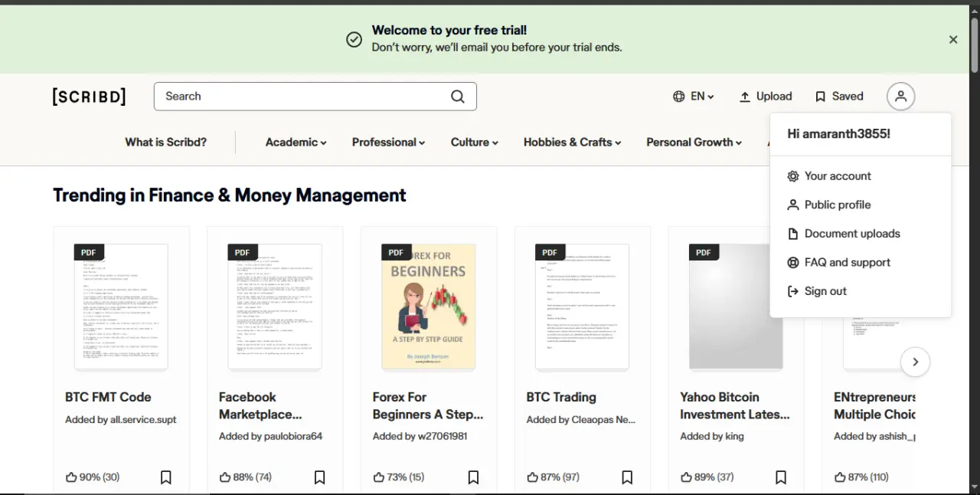The height and width of the screenshot is (495, 980).
Task: Click thumbs-up icon showing 87% (110)
Action: (841, 477)
